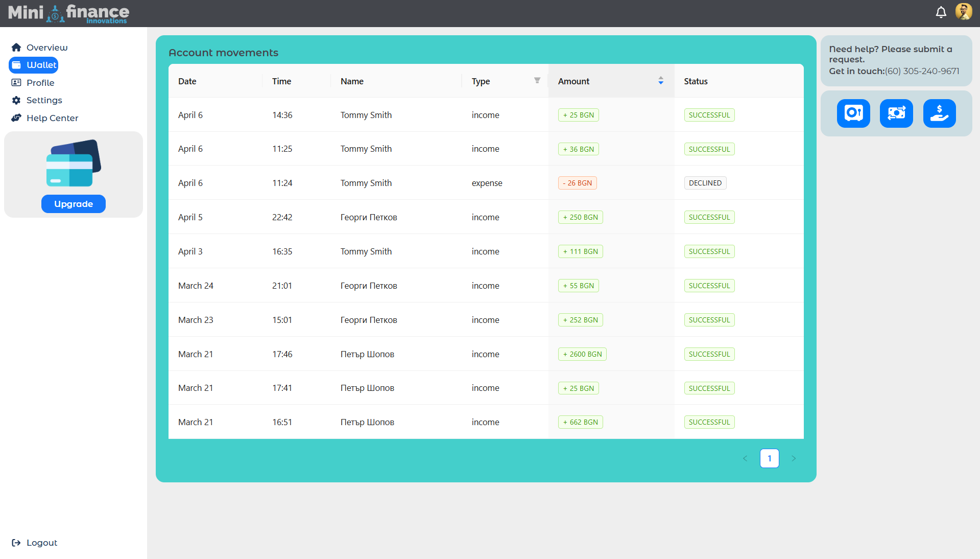Click the safe deposit icon button
Image resolution: width=980 pixels, height=559 pixels.
853,113
